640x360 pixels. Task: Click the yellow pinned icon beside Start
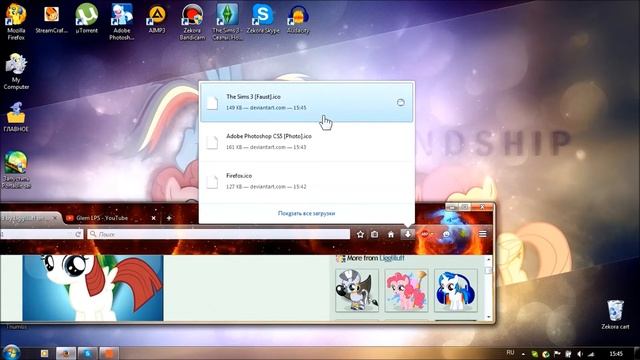tap(44, 353)
